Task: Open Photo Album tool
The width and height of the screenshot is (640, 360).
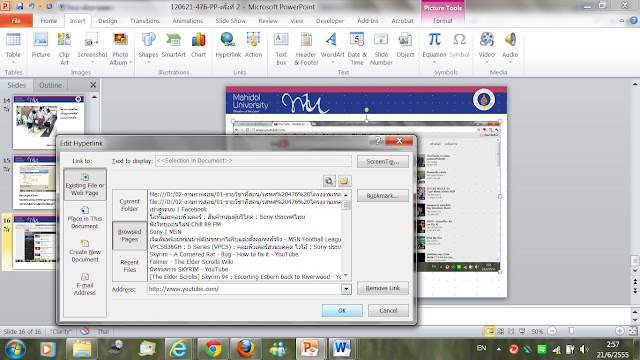Action: (120, 49)
